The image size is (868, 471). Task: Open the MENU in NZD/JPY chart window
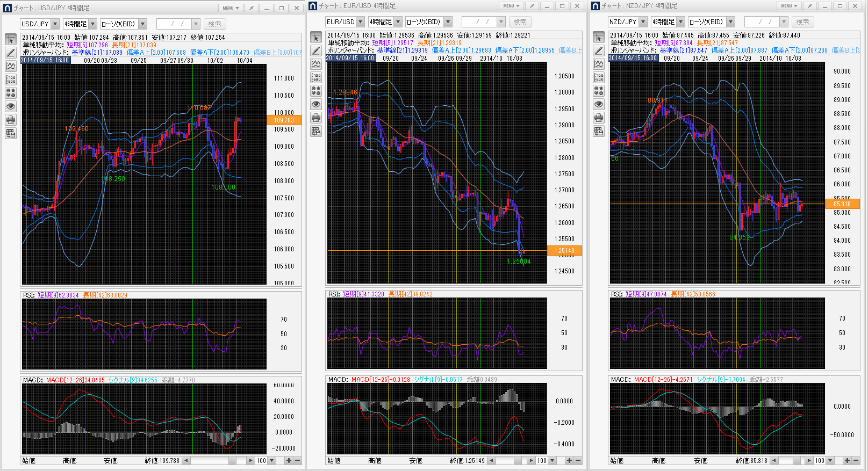(788, 6)
